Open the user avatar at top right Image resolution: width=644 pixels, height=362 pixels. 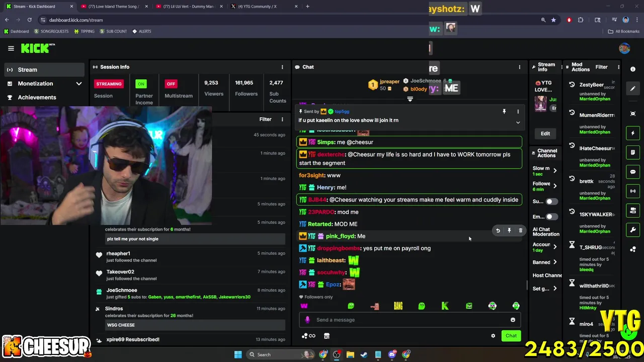tap(624, 48)
